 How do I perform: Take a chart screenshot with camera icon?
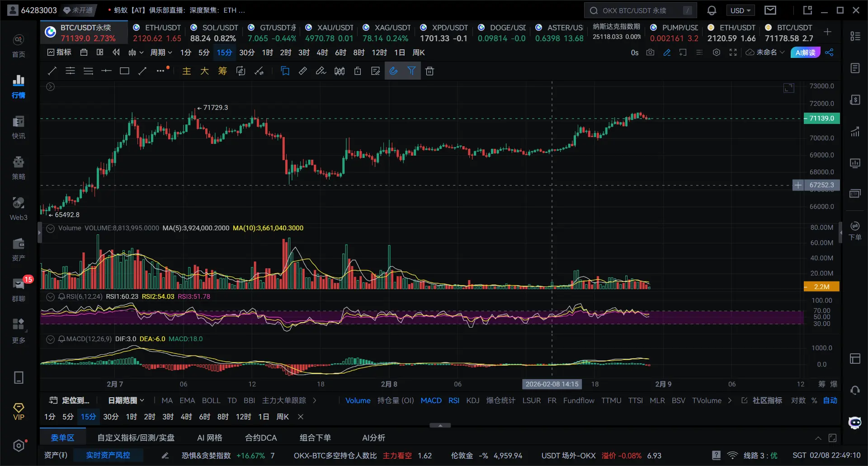(650, 52)
